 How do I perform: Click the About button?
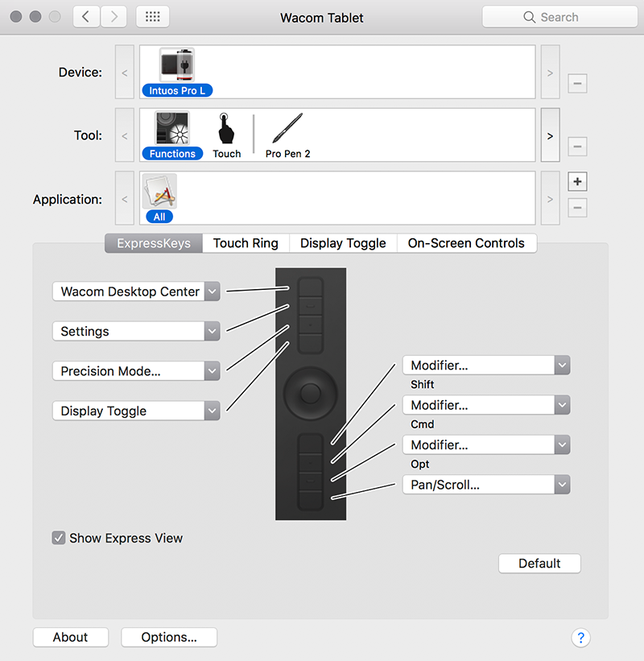coord(70,637)
